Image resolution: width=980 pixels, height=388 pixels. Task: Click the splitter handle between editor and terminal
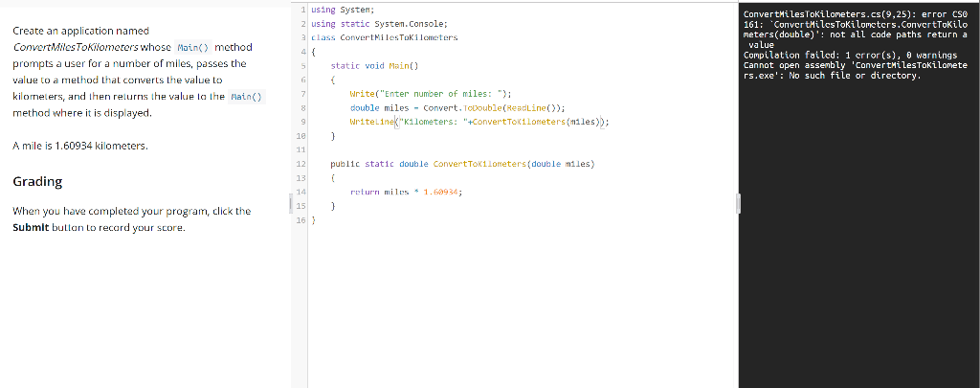point(738,203)
